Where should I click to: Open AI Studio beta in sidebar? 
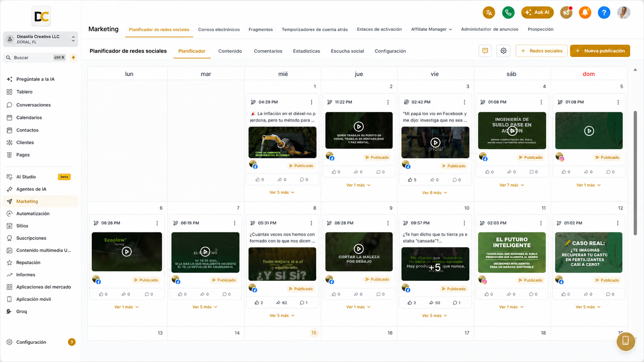click(x=41, y=177)
